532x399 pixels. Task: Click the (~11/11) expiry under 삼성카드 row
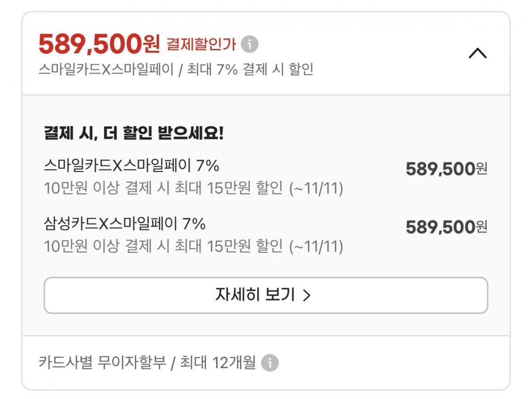pos(316,246)
